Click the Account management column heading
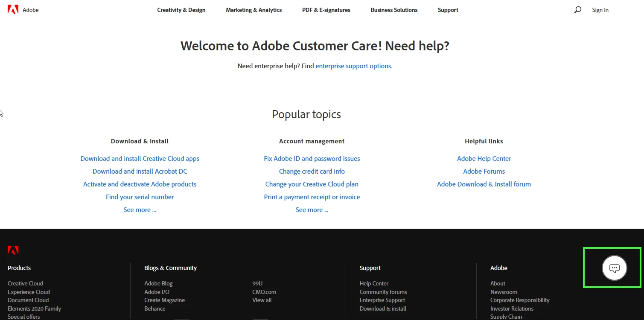644x320 pixels. point(312,141)
